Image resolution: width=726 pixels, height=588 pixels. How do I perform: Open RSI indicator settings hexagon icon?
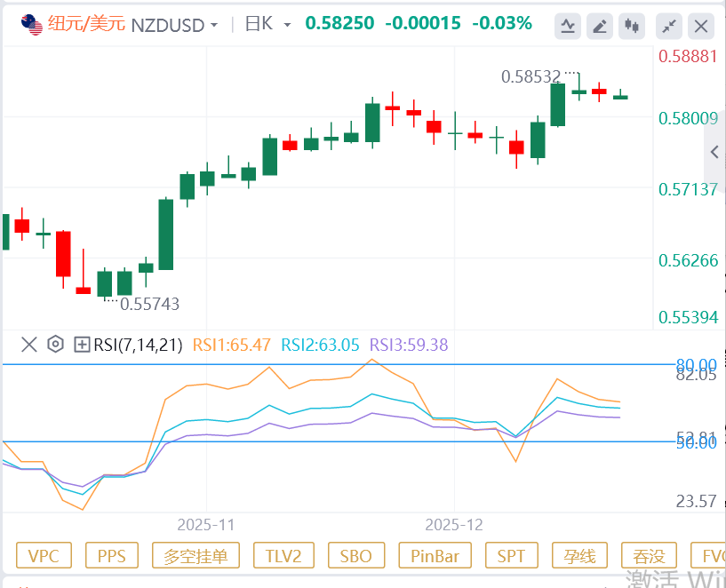[x=55, y=345]
